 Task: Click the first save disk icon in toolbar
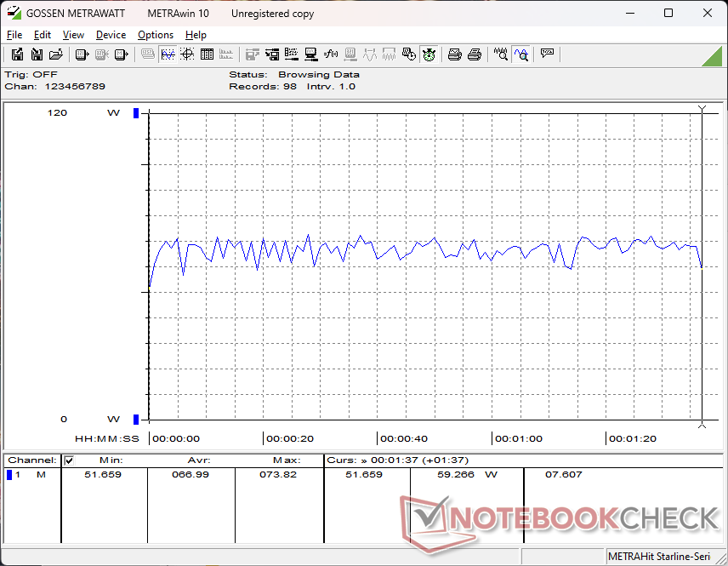click(x=17, y=54)
